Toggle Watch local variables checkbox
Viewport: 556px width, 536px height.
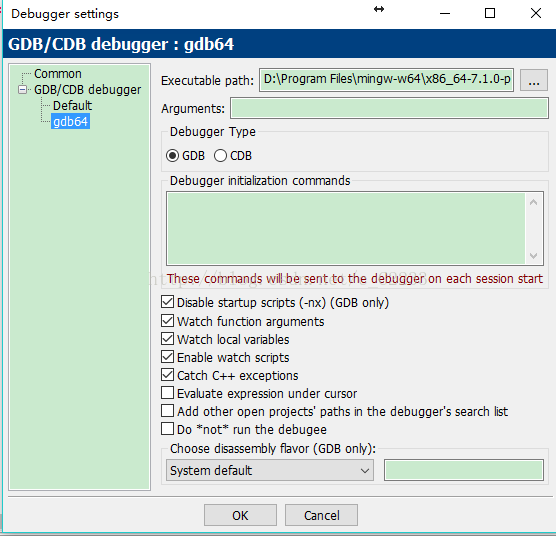167,339
